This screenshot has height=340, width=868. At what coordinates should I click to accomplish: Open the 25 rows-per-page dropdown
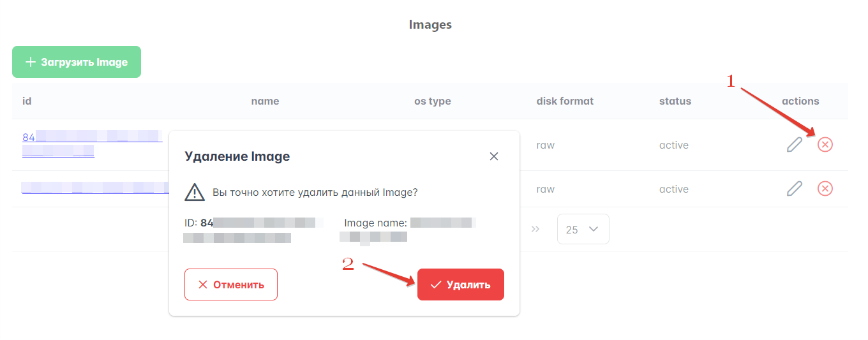(x=583, y=229)
